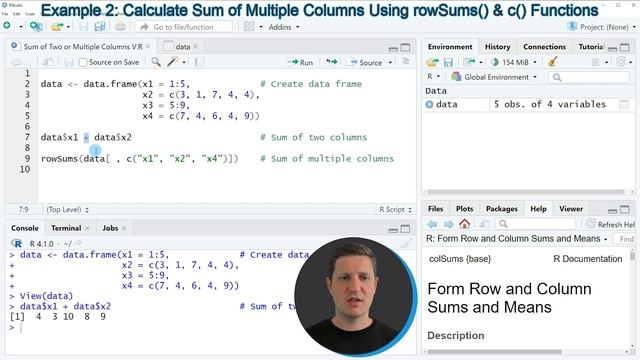640x360 pixels.
Task: Click the print document icon
Action: click(120, 27)
